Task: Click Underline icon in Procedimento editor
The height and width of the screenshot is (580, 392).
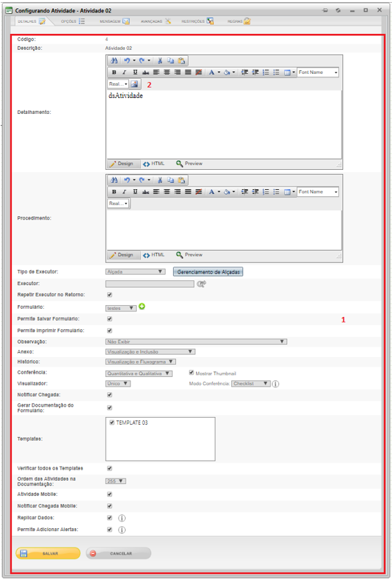Action: [x=135, y=192]
